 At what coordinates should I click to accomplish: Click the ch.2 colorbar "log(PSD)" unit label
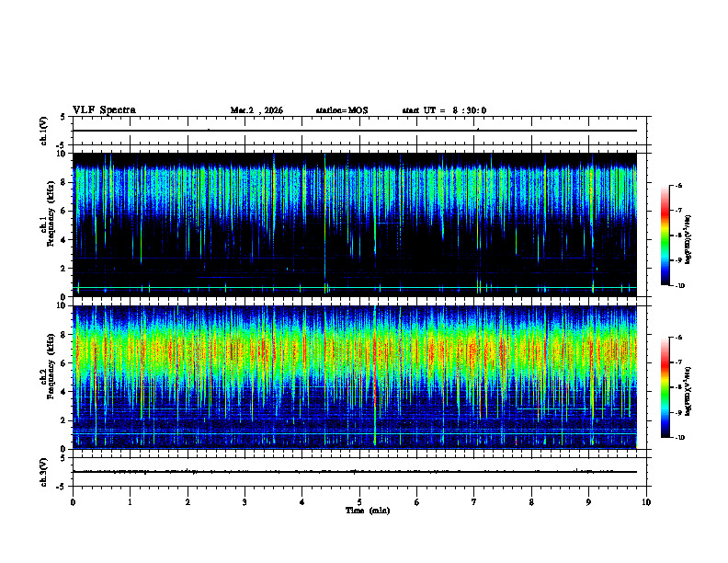[688, 391]
